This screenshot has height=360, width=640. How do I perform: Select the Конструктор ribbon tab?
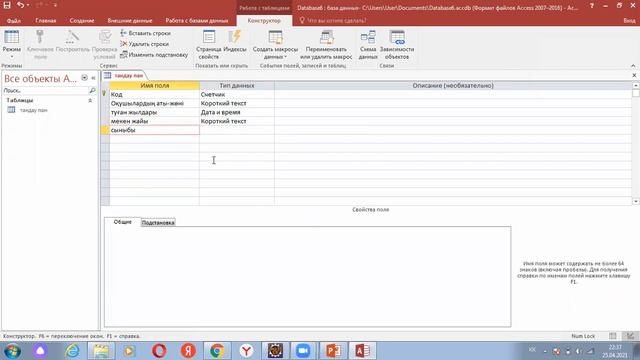264,20
